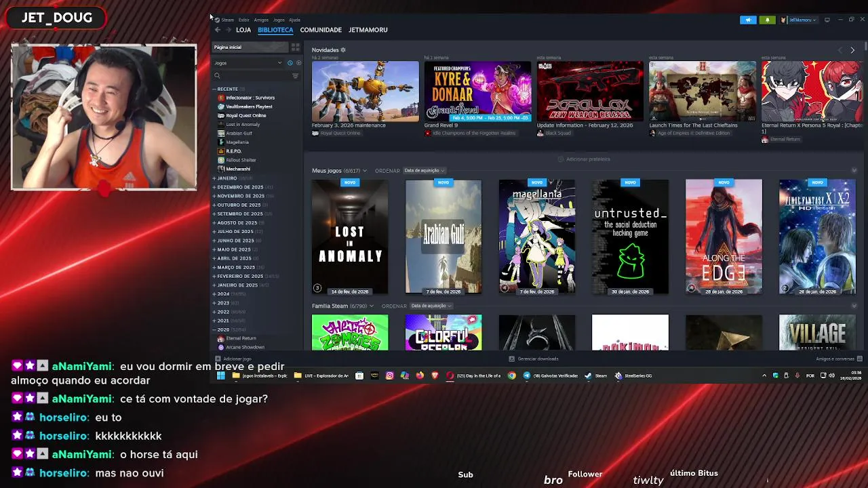Open Gerenciar downloads
Viewport: 868px width, 488px height.
click(x=534, y=359)
